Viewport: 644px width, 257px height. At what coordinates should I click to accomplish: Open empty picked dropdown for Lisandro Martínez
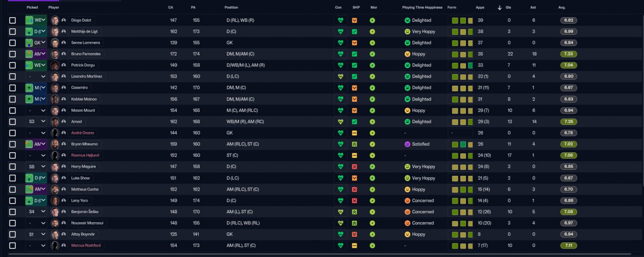36,77
